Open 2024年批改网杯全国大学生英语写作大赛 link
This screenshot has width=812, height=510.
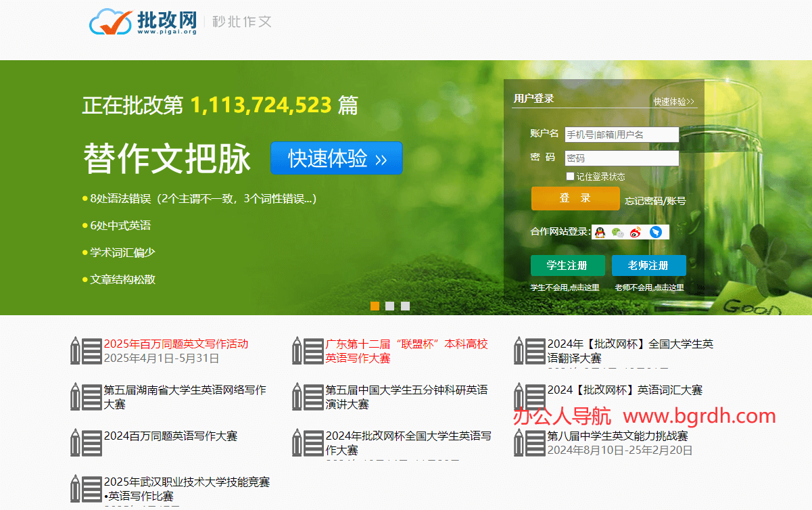(408, 443)
